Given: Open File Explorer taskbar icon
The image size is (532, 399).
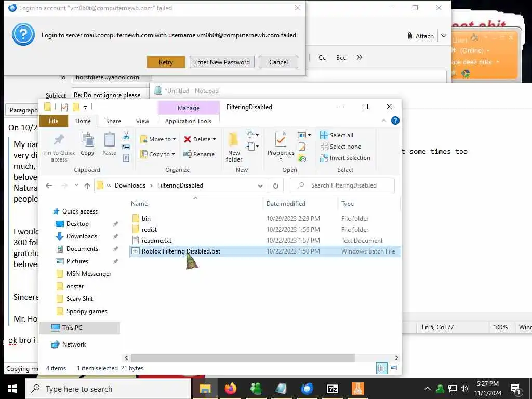Looking at the screenshot, I should 205,389.
